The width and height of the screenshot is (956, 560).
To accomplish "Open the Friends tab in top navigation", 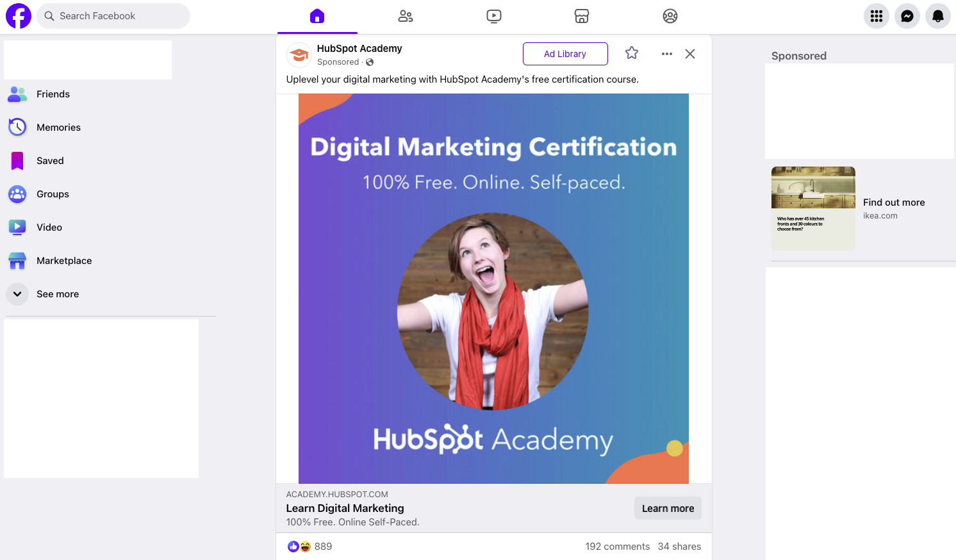I will [x=406, y=16].
